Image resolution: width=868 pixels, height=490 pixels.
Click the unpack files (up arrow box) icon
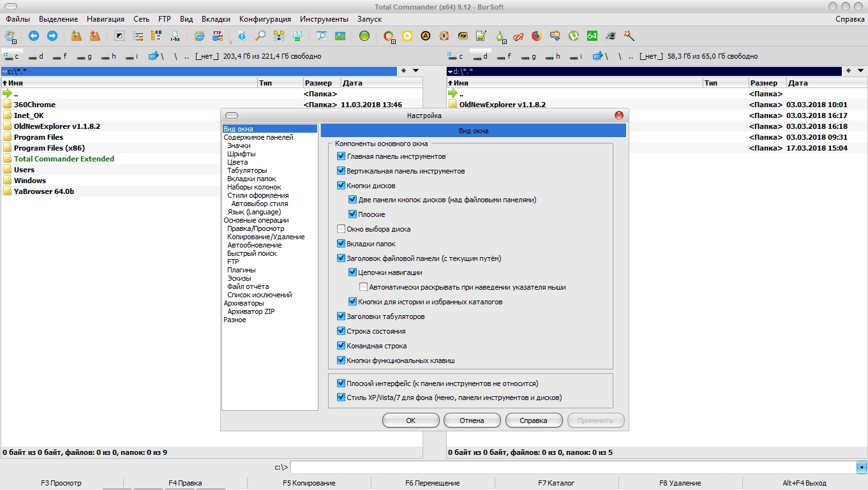(94, 36)
